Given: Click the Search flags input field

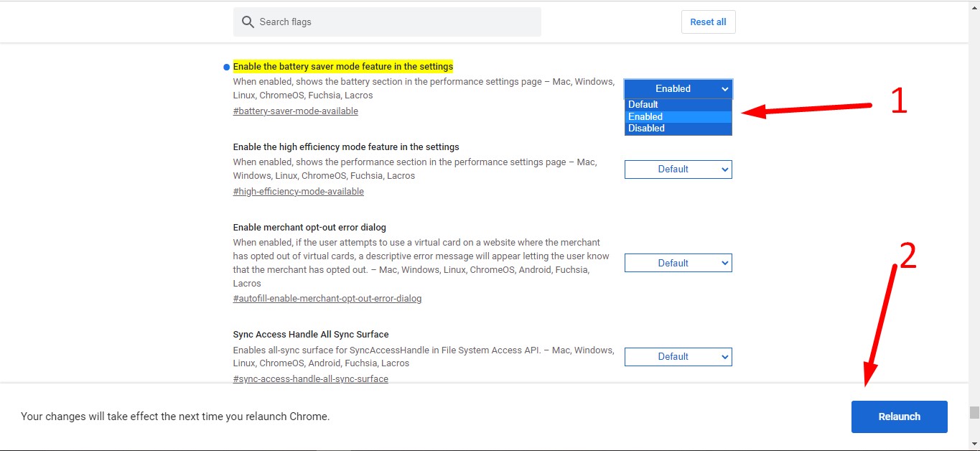Looking at the screenshot, I should pos(387,22).
